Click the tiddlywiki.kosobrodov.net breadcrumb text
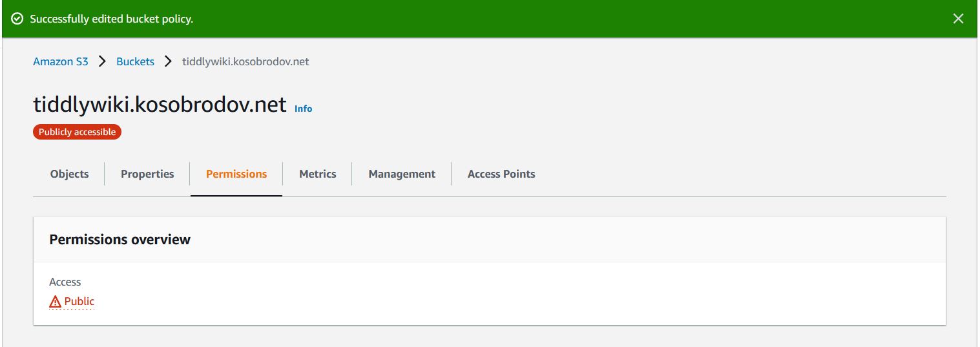980x347 pixels. tap(245, 61)
